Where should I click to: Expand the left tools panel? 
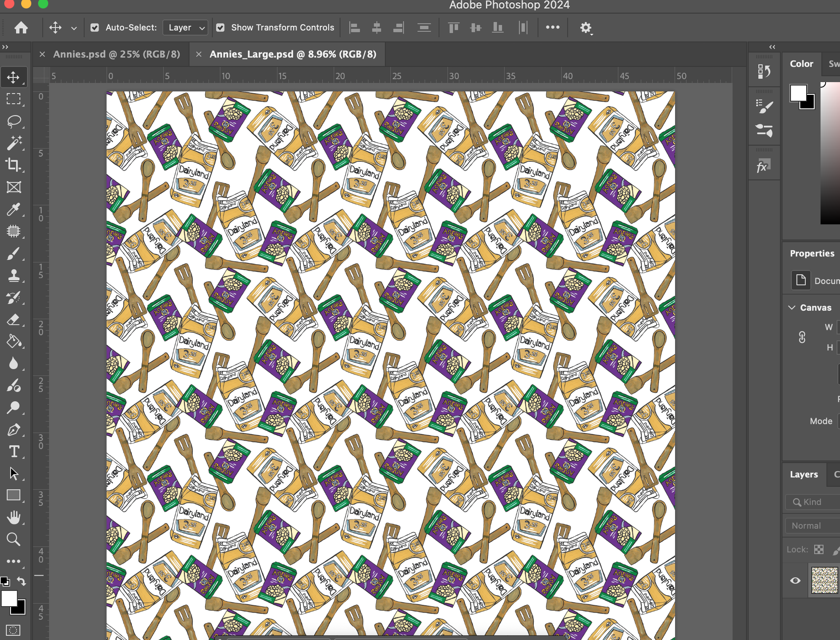point(5,47)
